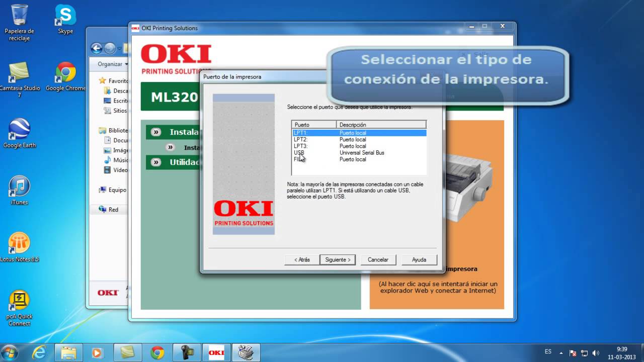Open Escritorio in Explorer sidebar
The width and height of the screenshot is (644, 362).
pos(116,101)
